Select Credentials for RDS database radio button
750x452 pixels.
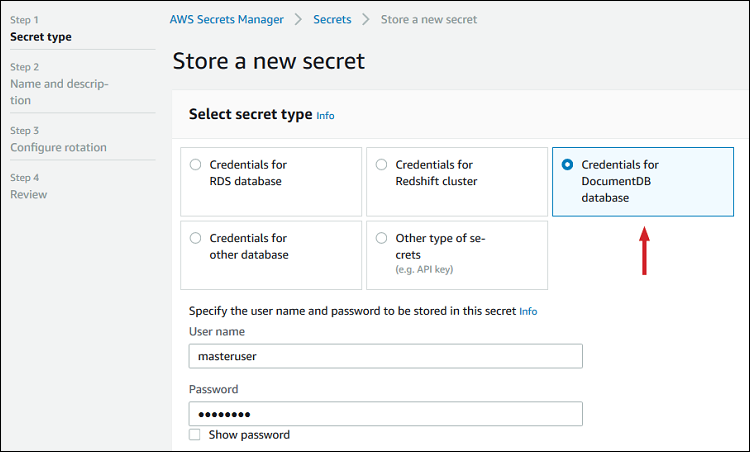coord(195,165)
